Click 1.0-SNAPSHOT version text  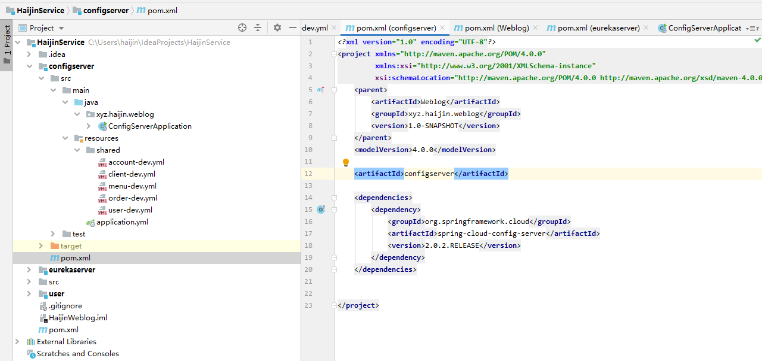click(433, 125)
